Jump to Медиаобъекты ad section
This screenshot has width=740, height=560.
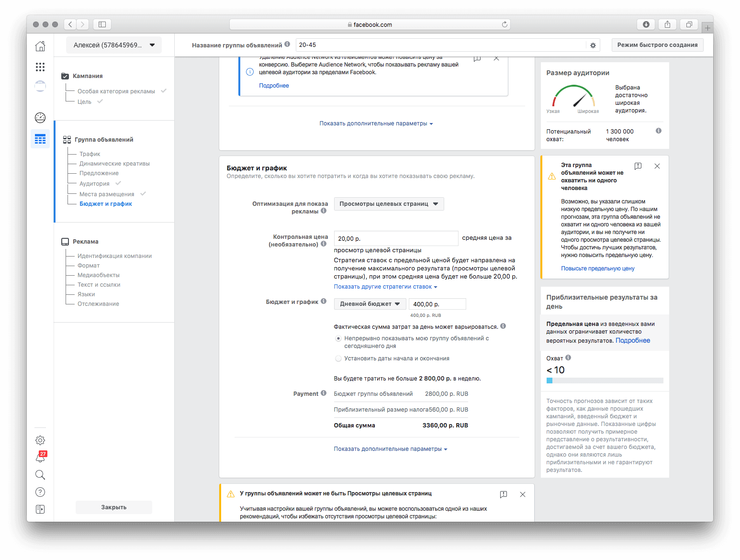pos(99,275)
